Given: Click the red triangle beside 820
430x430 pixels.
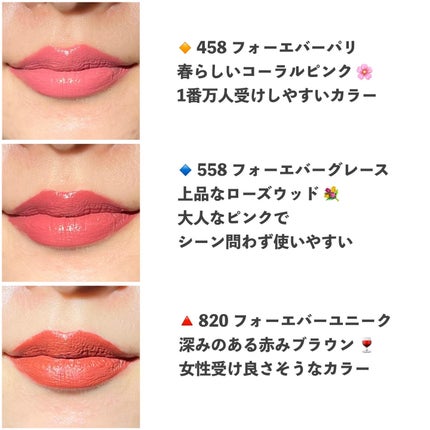Looking at the screenshot, I should [x=186, y=321].
